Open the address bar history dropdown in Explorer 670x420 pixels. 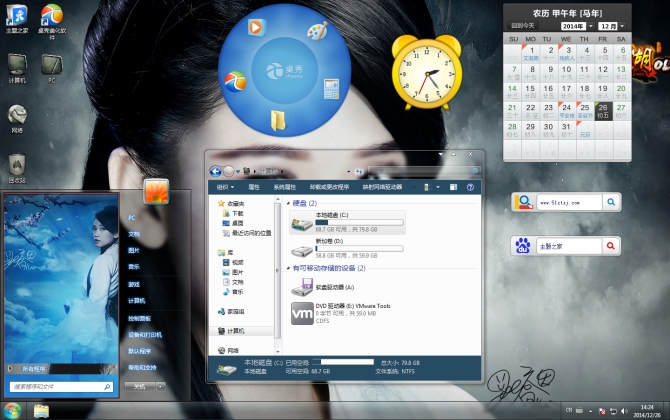[349, 172]
